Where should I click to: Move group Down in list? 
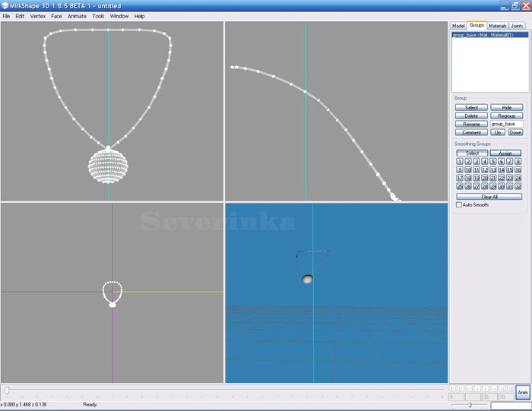[515, 132]
